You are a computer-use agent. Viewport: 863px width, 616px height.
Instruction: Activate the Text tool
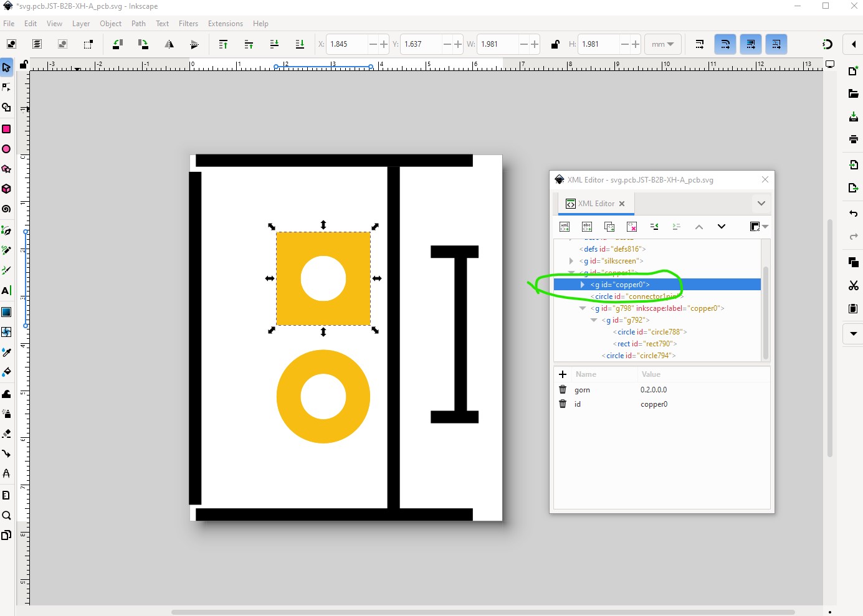6,291
